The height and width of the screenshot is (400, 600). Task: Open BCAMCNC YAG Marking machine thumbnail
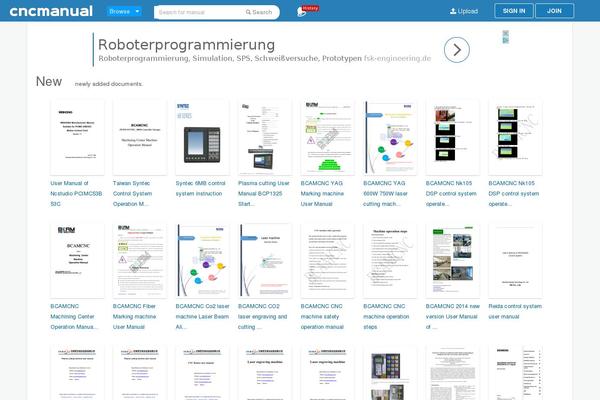tap(328, 137)
